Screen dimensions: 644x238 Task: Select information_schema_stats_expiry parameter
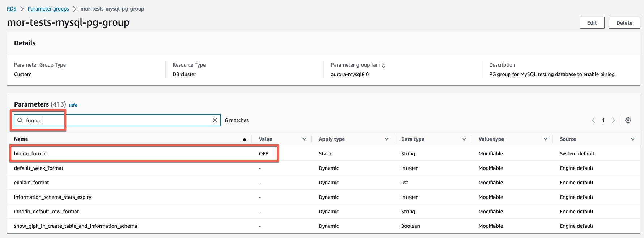click(53, 197)
